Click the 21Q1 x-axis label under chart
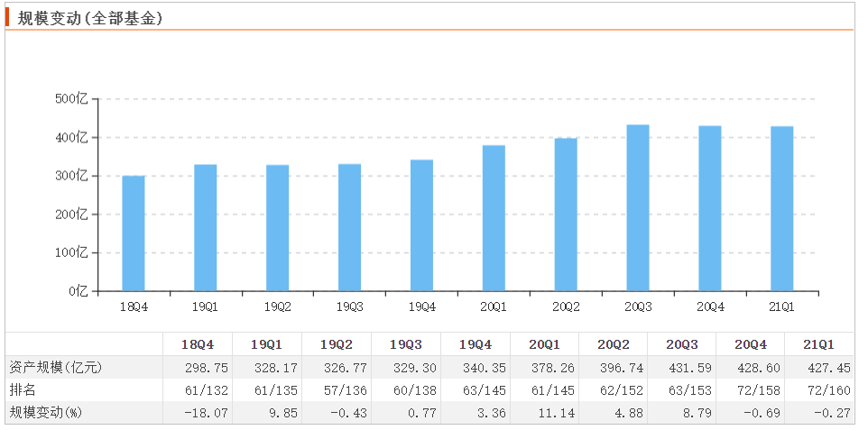This screenshot has height=430, width=868. click(781, 306)
